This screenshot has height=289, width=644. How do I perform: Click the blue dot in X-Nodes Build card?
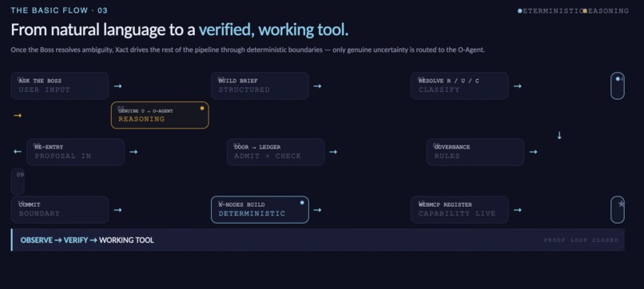click(x=302, y=203)
